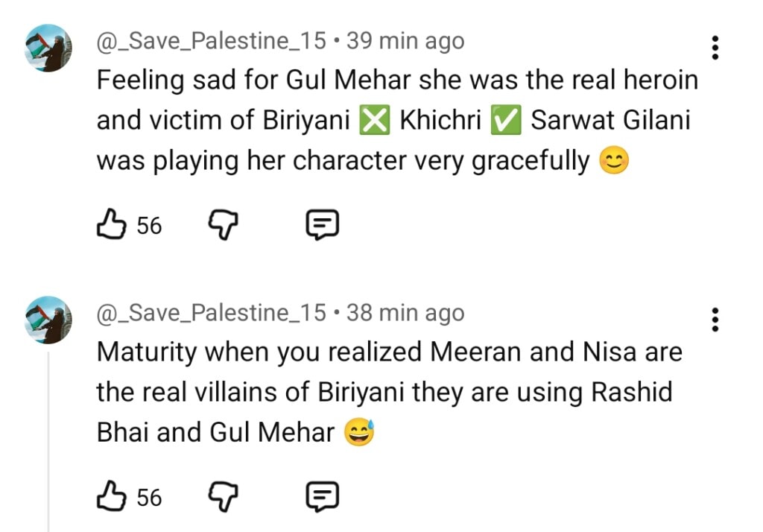Screen dimensions: 763x532
Task: Open reply box for the 38 min ago comment
Action: [323, 495]
